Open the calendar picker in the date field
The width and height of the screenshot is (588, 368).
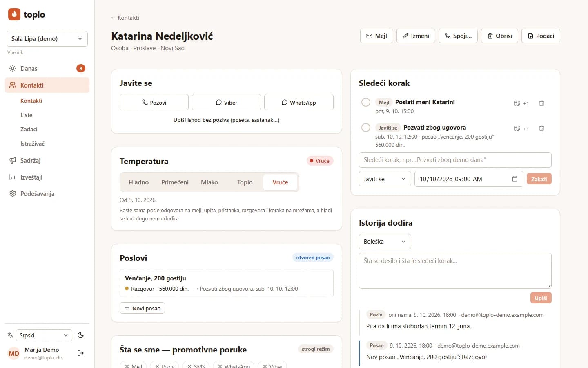(514, 179)
